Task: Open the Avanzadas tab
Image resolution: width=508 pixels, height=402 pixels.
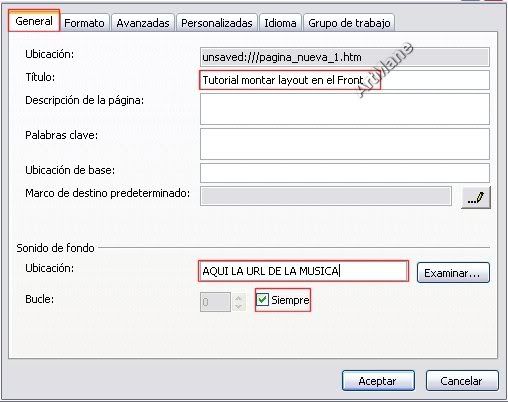Action: [143, 23]
